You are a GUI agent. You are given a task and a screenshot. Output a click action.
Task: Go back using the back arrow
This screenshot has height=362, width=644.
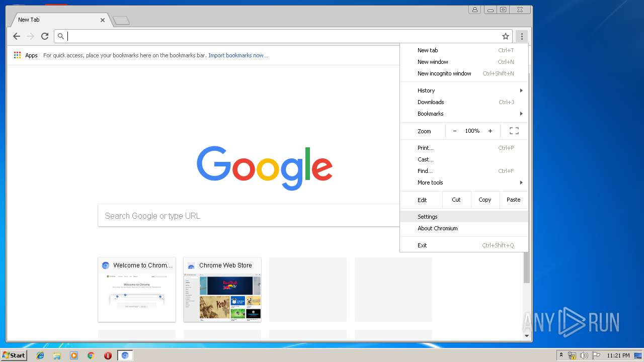click(x=17, y=36)
